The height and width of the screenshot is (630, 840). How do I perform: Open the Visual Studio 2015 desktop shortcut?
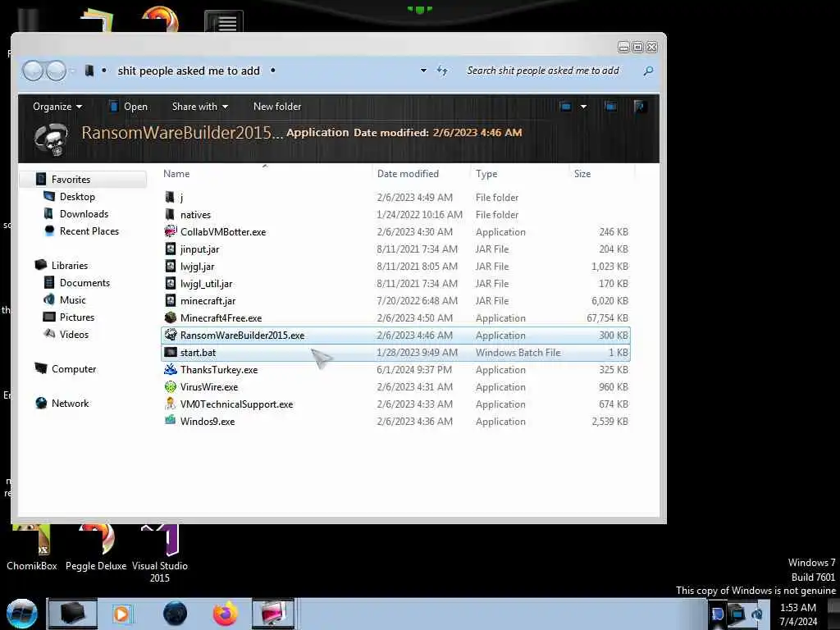(x=160, y=554)
